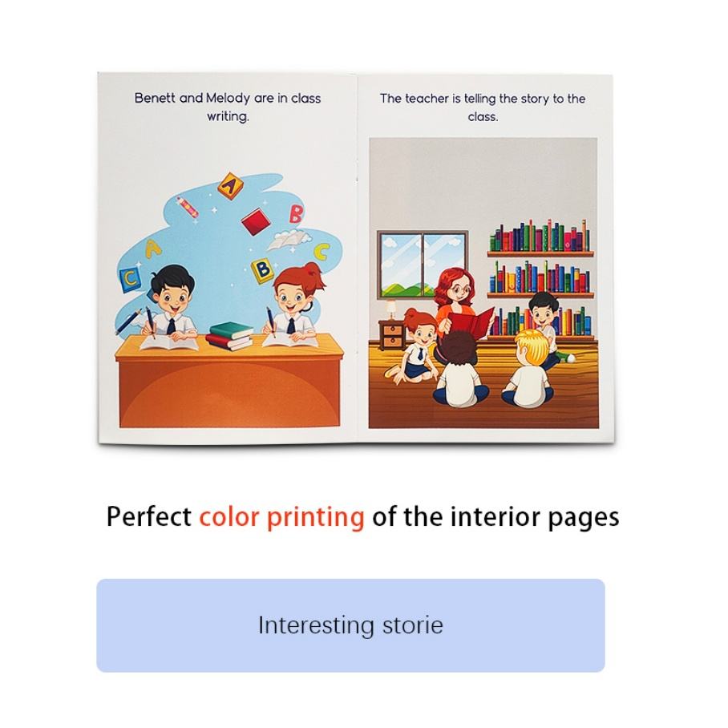Click the orange letter A block
The height and width of the screenshot is (728, 728).
click(231, 185)
